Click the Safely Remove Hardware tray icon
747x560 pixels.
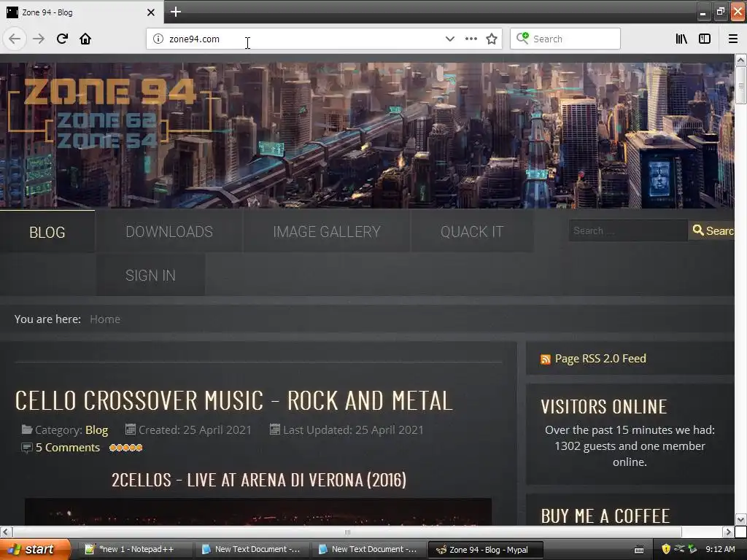[692, 549]
